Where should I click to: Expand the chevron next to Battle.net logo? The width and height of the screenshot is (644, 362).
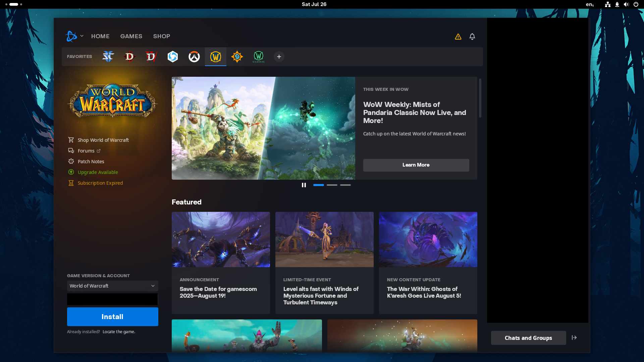pyautogui.click(x=82, y=36)
